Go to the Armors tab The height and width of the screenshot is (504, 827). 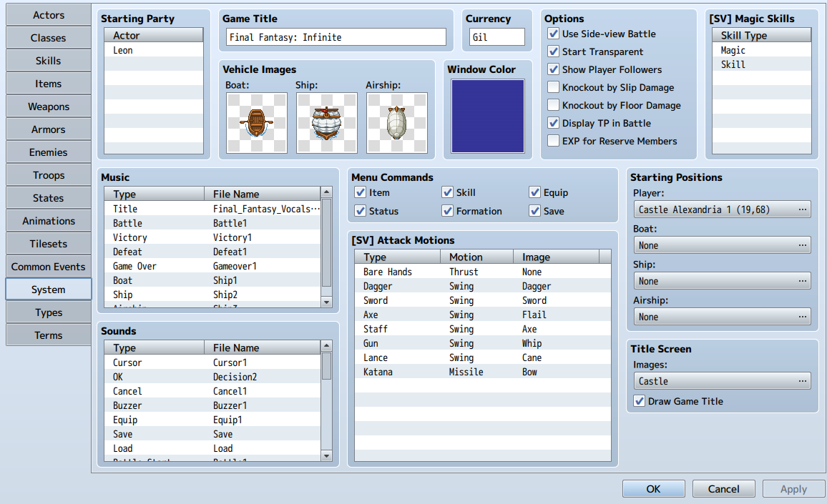[49, 129]
